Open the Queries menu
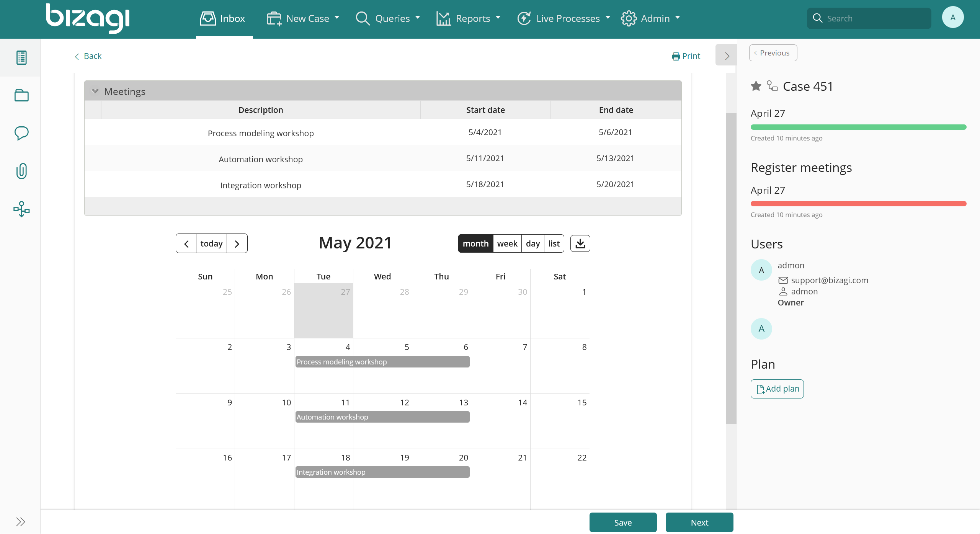Viewport: 980px width, 534px height. (388, 18)
